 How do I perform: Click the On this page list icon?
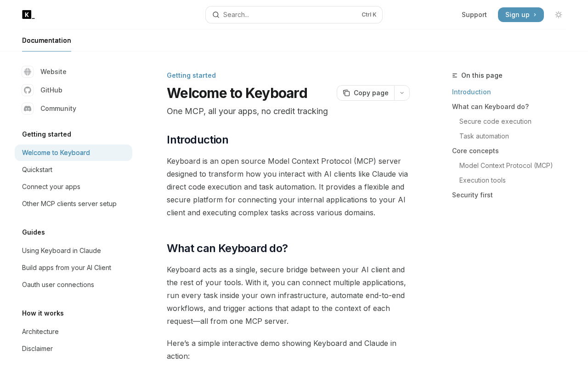tap(455, 75)
